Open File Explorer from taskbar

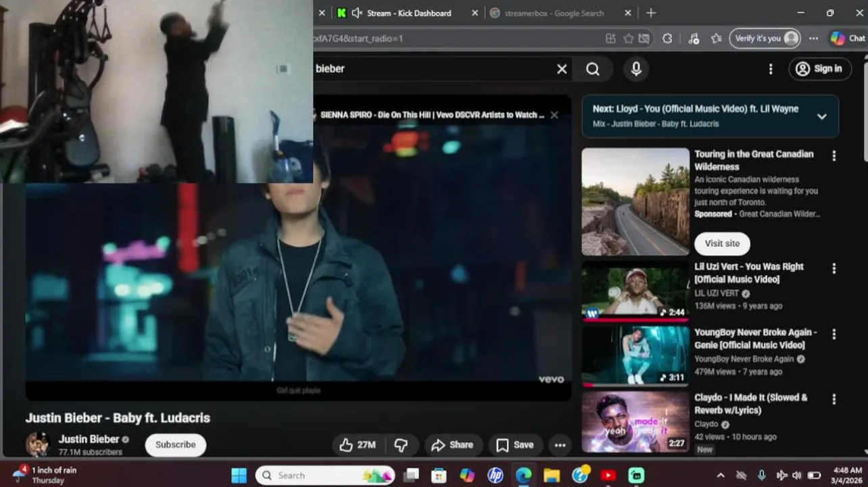(552, 476)
